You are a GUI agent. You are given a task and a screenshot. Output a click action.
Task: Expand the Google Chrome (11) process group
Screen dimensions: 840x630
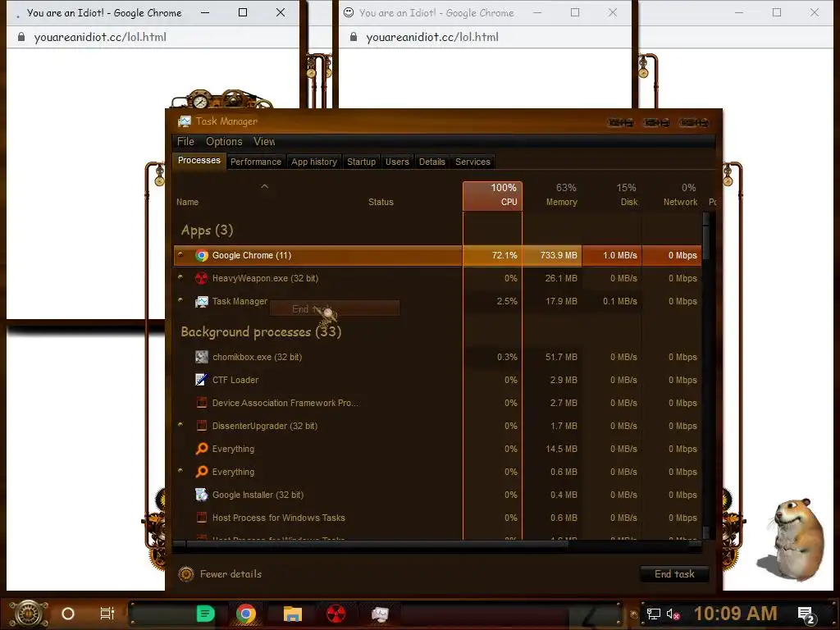[180, 255]
